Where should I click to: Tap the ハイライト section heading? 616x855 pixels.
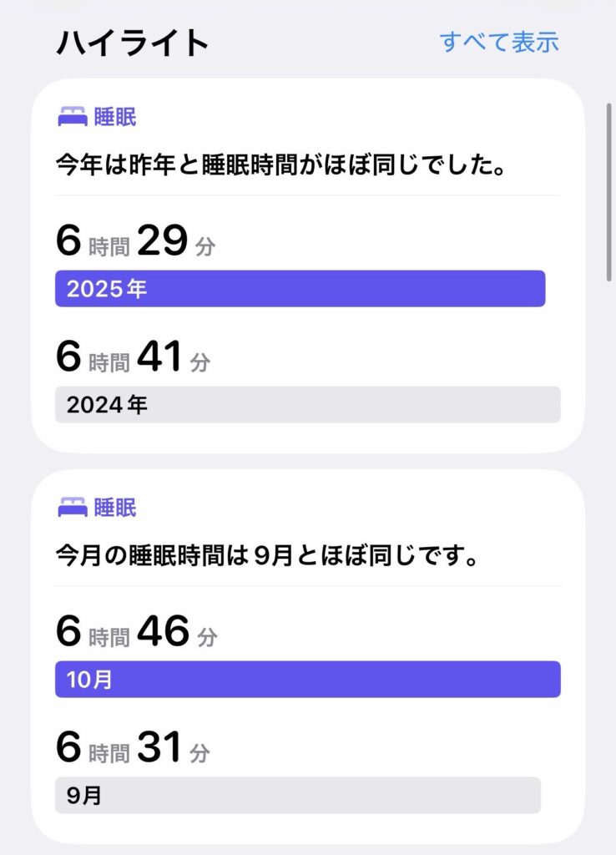(133, 42)
